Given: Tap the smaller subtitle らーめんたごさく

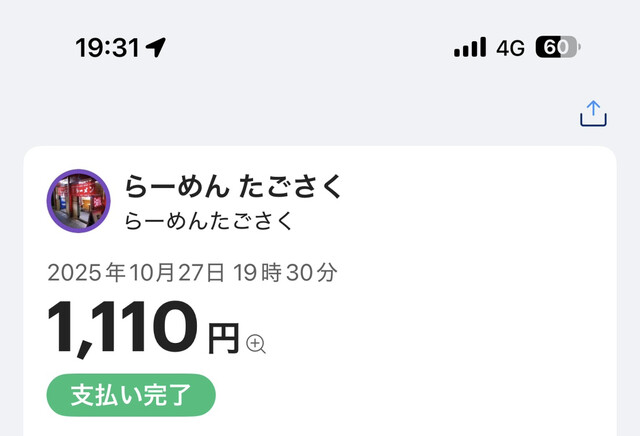Looking at the screenshot, I should 209,221.
